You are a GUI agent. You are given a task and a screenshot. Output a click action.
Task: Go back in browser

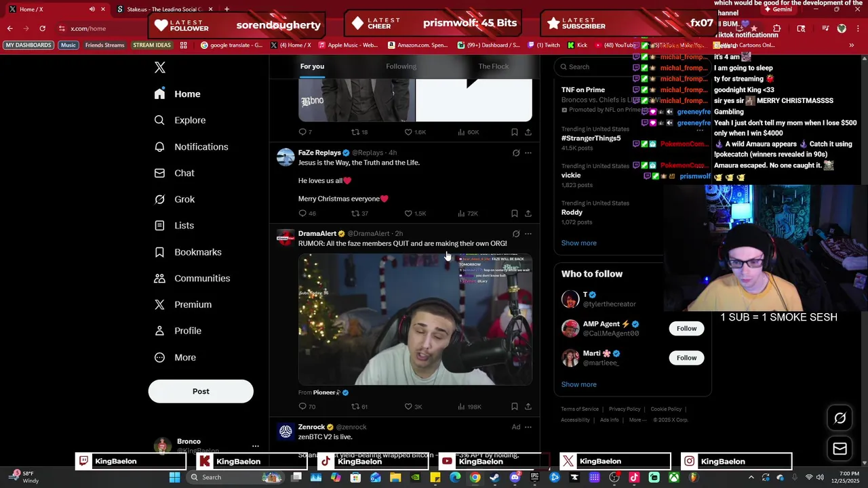pos(10,28)
